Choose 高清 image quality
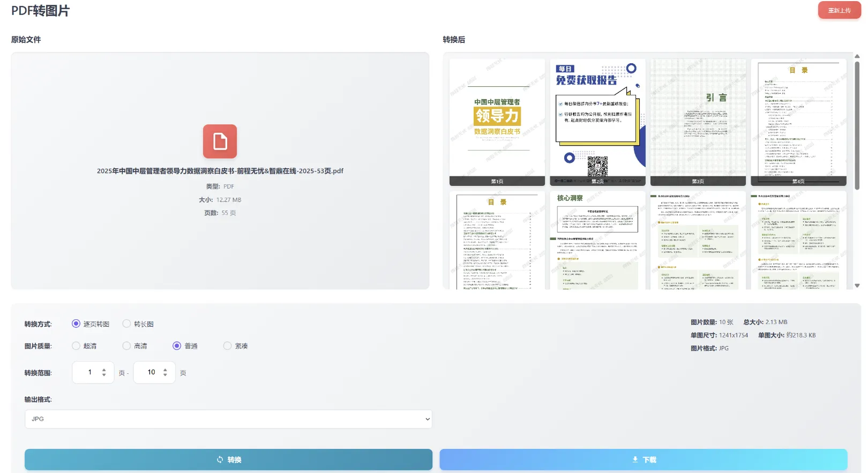 [x=126, y=346]
